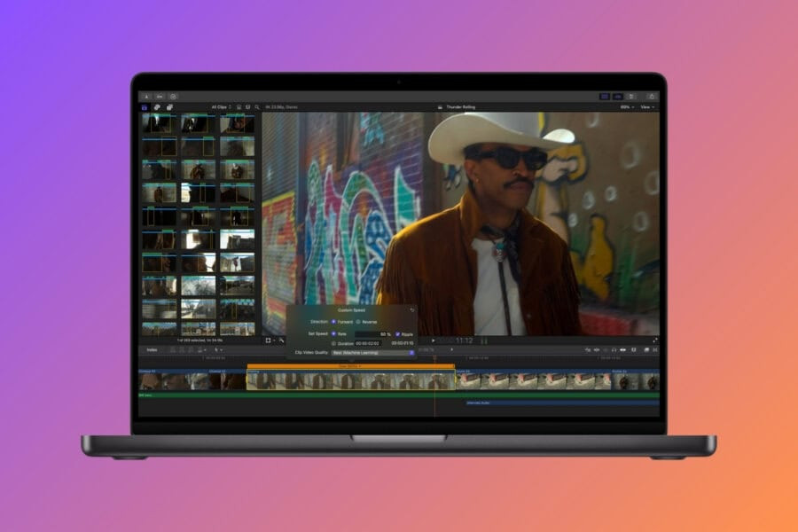Click the headphones solo icon in timeline

(614, 349)
